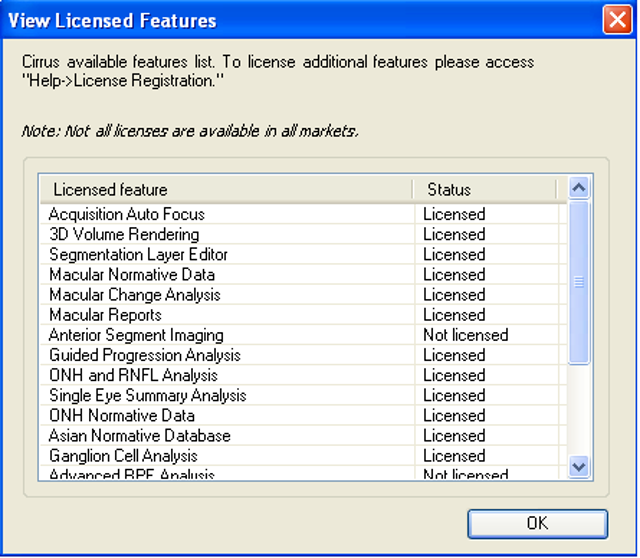Click the scrollbar track below the thumb
640x558 pixels.
click(579, 409)
